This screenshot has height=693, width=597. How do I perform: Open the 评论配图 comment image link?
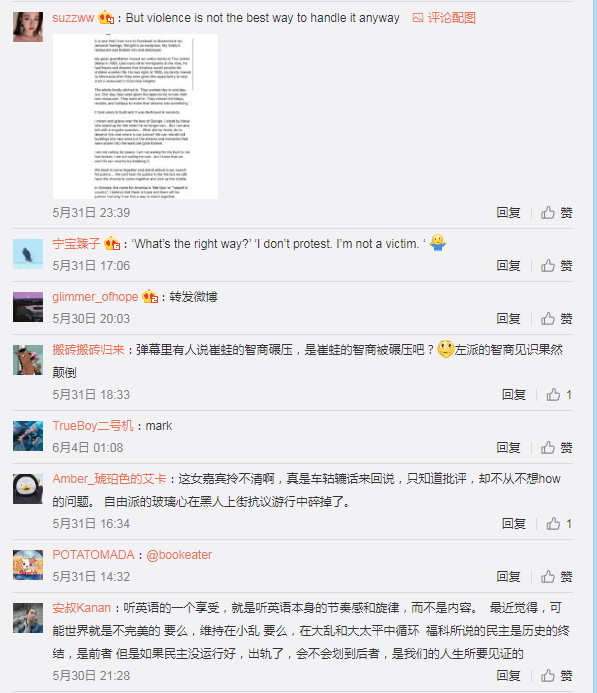pos(444,18)
